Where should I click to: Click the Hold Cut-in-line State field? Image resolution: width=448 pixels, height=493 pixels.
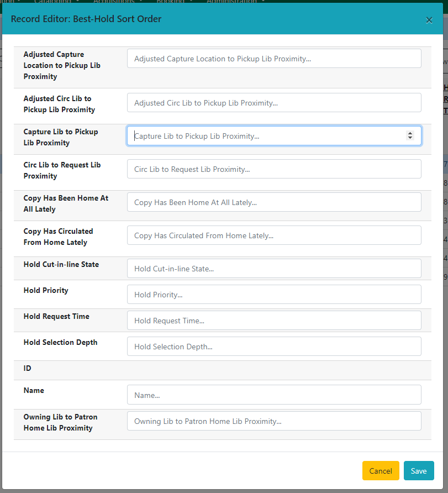pyautogui.click(x=273, y=268)
